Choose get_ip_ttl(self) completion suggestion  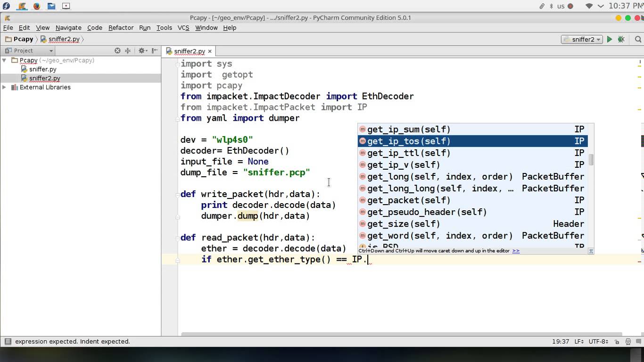click(472, 153)
